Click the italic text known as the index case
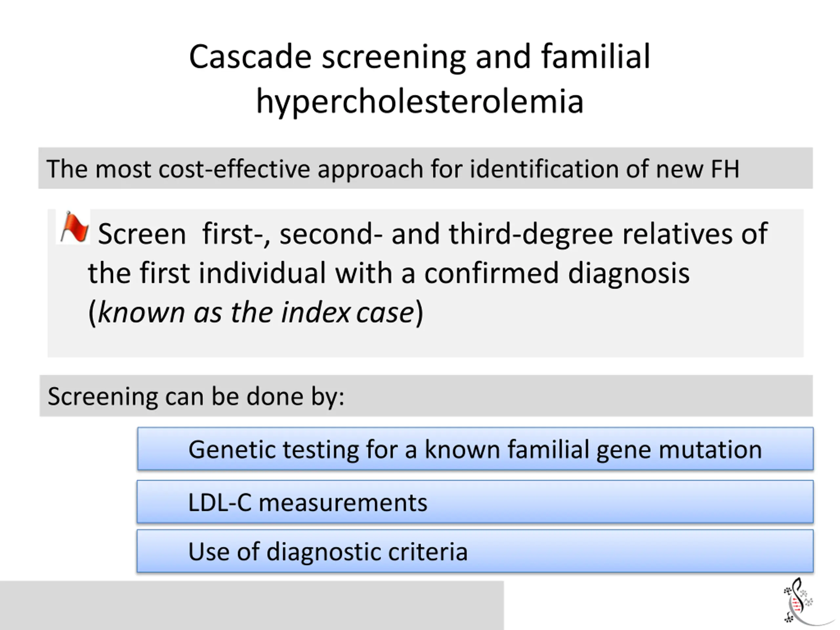This screenshot has height=630, width=840. tap(256, 312)
